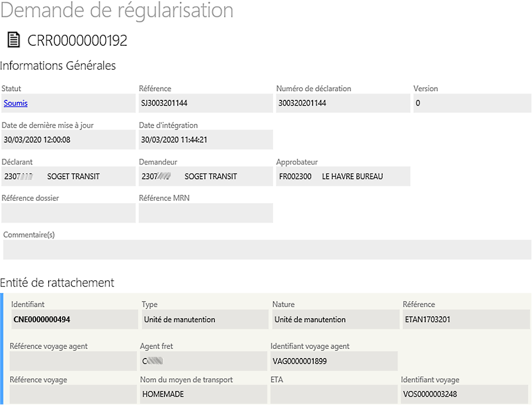532x405 pixels.
Task: Select the Déclarant SOGET TRANSIT field
Action: (x=67, y=176)
